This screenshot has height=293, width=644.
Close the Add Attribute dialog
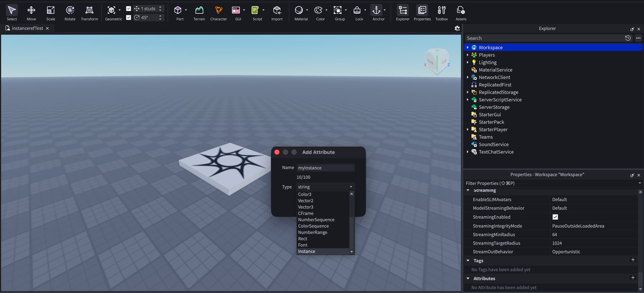pos(277,152)
